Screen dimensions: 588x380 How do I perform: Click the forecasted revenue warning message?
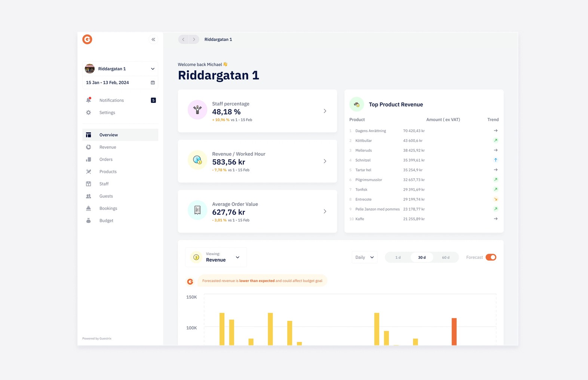pos(262,281)
